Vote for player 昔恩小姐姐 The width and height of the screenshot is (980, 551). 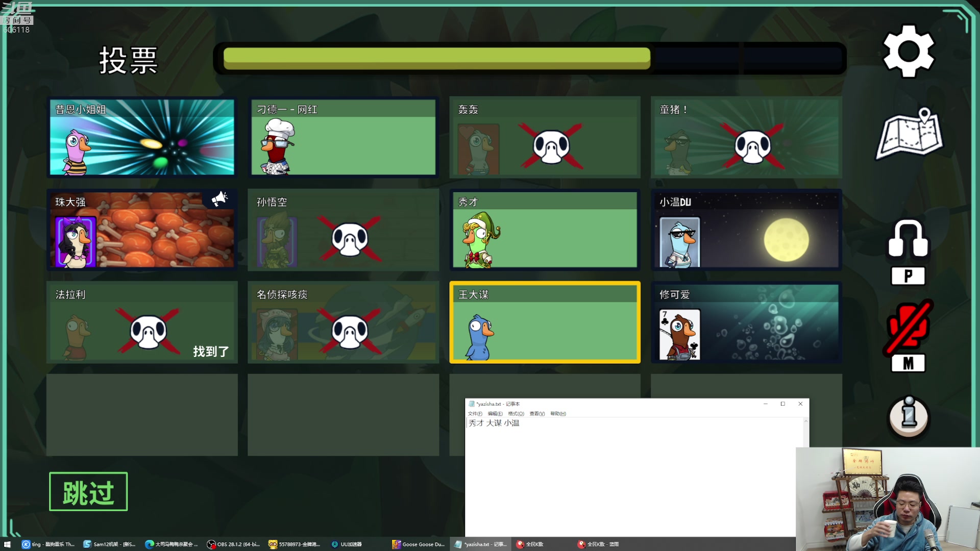142,137
